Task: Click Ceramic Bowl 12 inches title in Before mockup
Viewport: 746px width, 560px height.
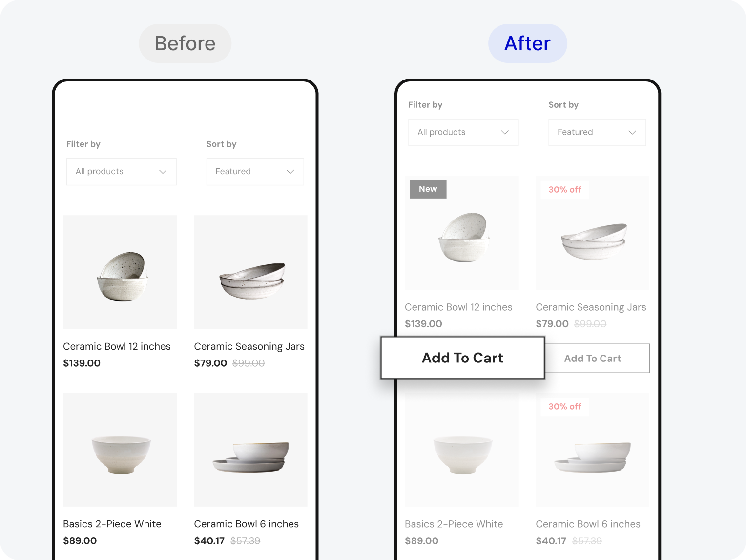Action: (117, 346)
